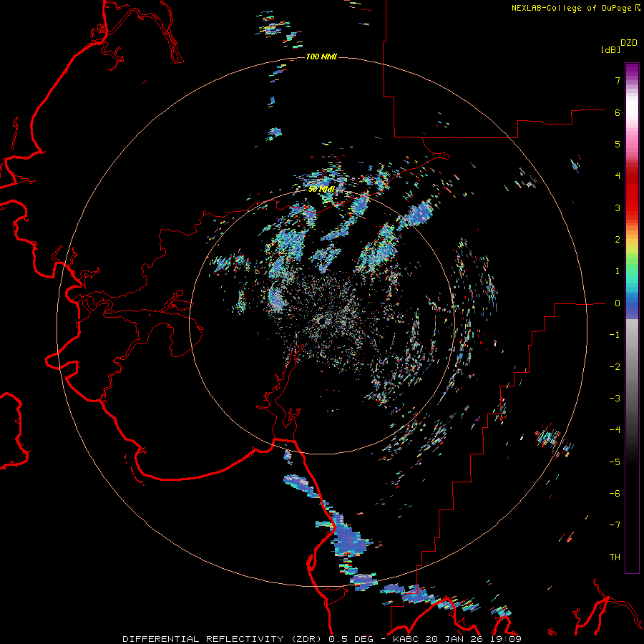Click the 50 NMI range ring label
644x644 pixels.
point(321,190)
